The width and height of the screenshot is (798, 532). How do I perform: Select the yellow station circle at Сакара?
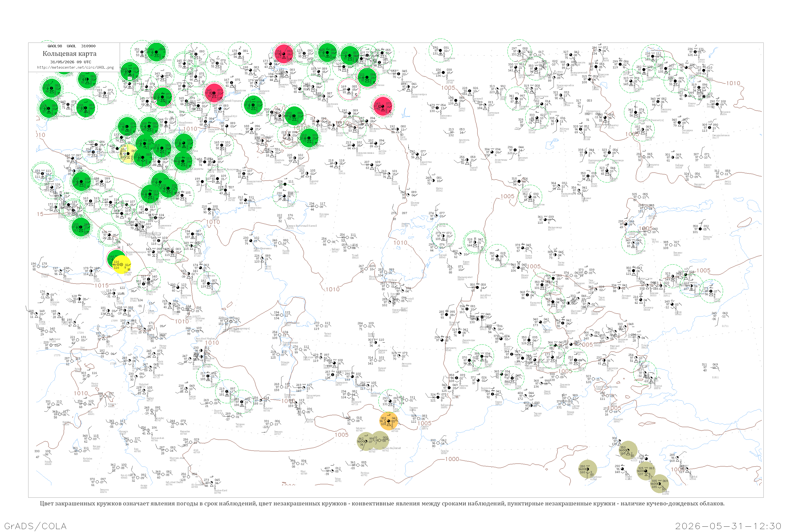tap(122, 264)
